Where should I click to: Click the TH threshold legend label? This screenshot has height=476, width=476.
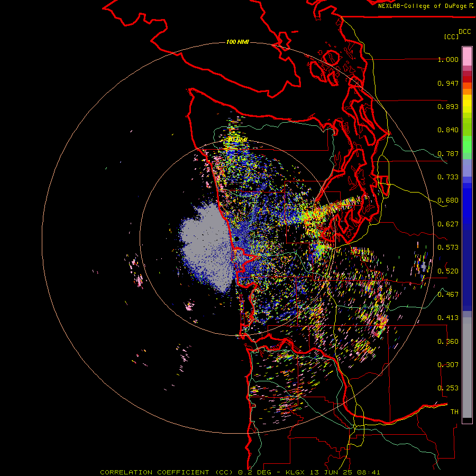click(454, 411)
